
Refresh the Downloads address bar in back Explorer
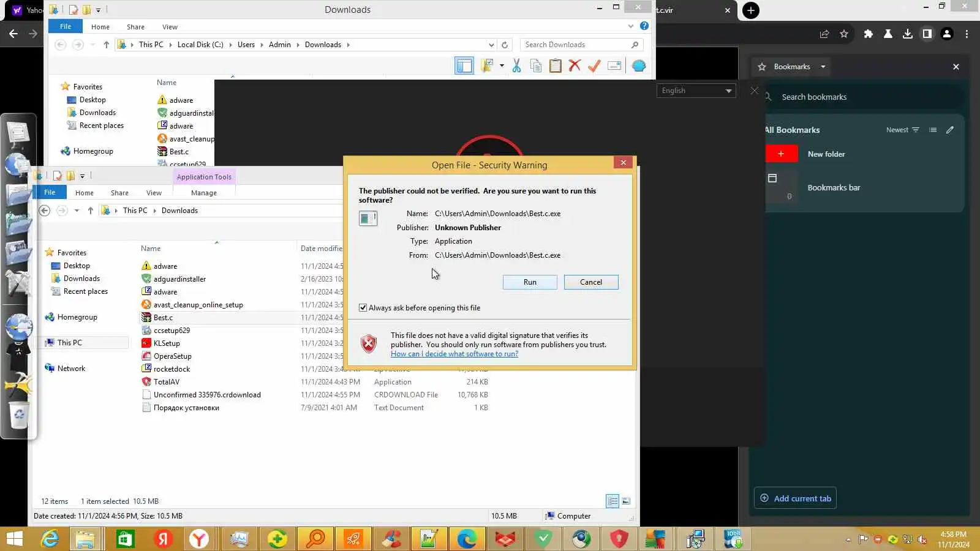(505, 45)
